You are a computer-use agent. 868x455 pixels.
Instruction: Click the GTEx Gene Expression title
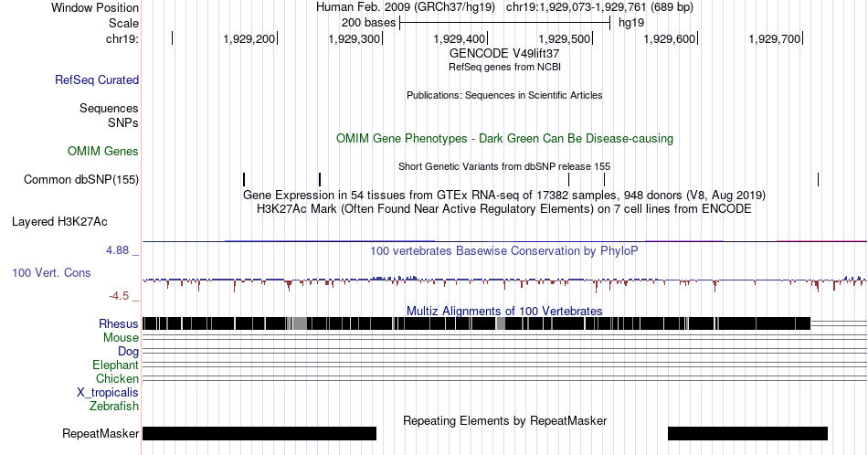pyautogui.click(x=504, y=195)
